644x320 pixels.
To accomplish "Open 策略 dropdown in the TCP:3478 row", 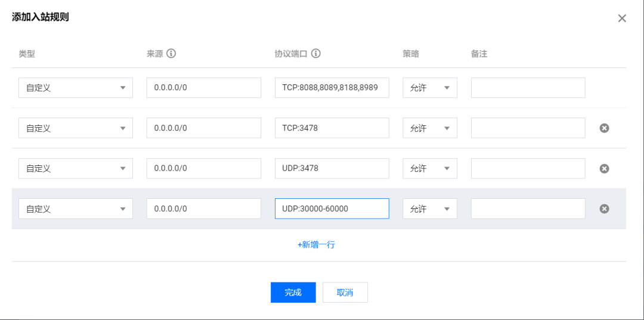I will click(429, 128).
